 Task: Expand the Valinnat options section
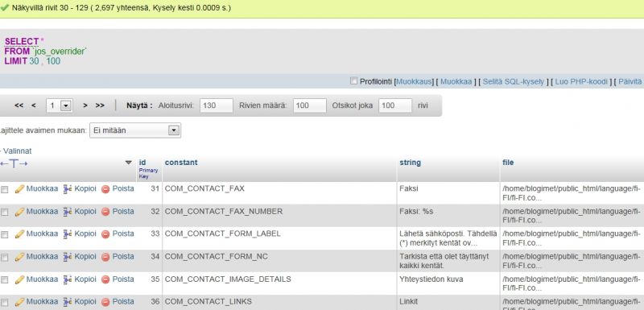(16, 151)
